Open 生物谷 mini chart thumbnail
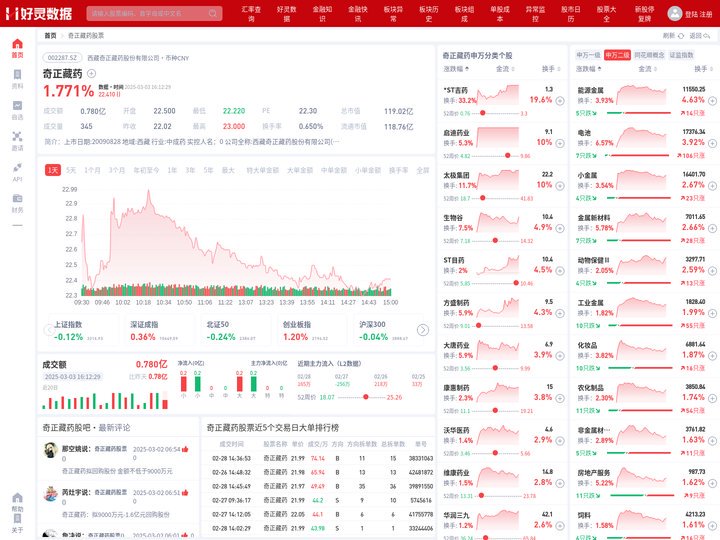720x540 pixels. pos(498,222)
